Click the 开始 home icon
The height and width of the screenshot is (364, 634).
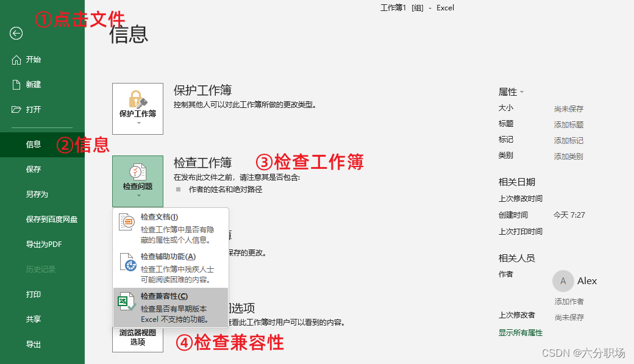click(x=16, y=60)
